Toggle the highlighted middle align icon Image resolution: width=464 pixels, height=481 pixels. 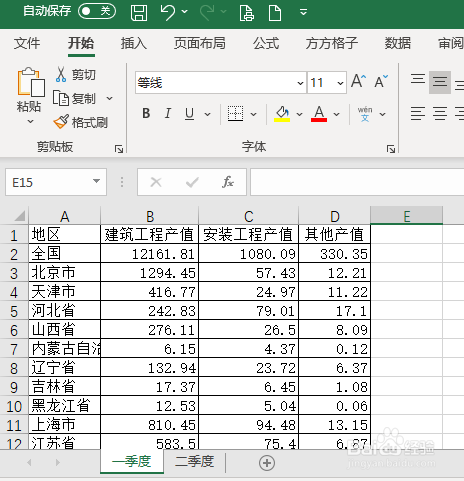click(x=440, y=82)
